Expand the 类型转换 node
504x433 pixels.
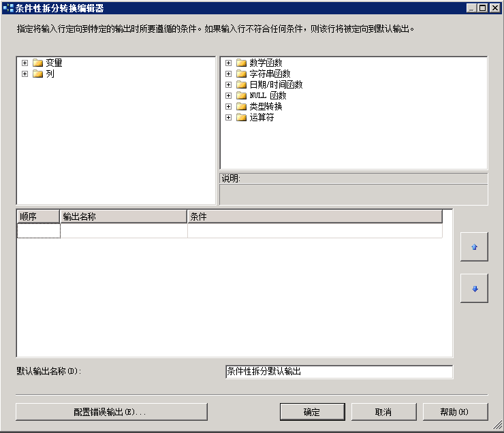coord(228,107)
